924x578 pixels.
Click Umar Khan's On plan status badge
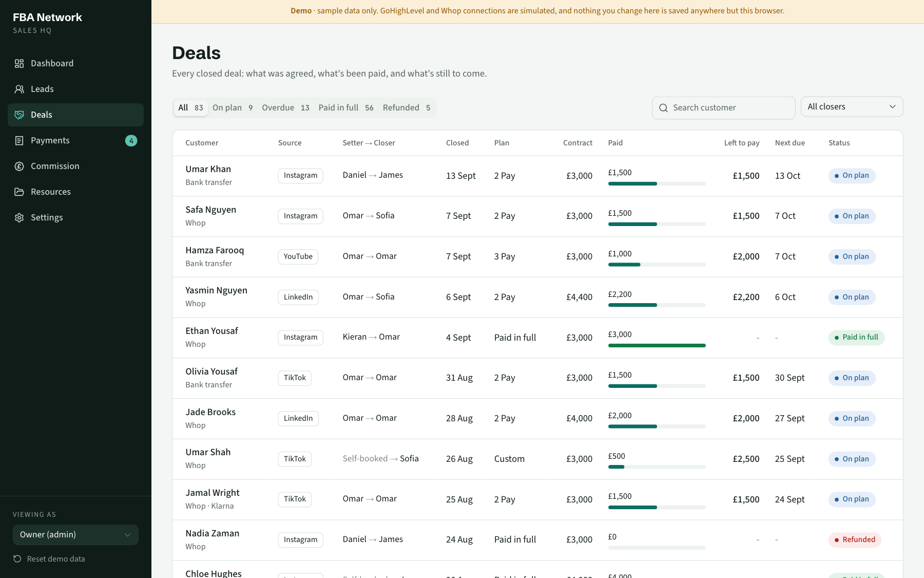[x=852, y=176]
